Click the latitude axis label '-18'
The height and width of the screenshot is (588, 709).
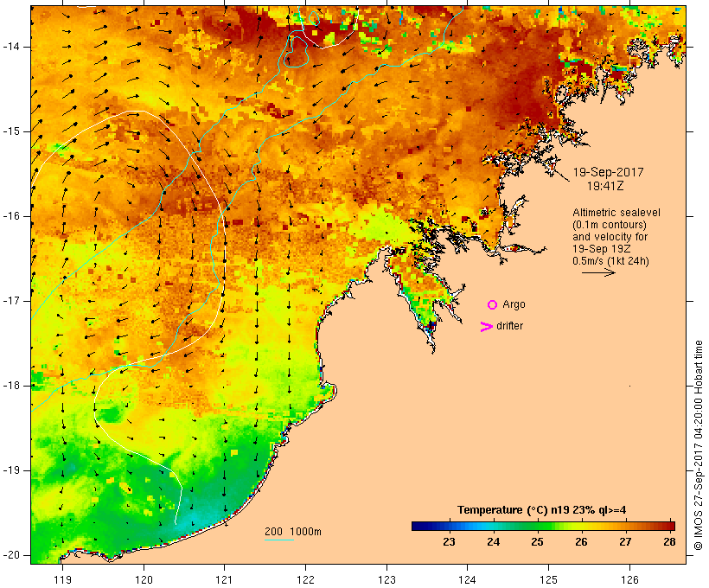11,386
